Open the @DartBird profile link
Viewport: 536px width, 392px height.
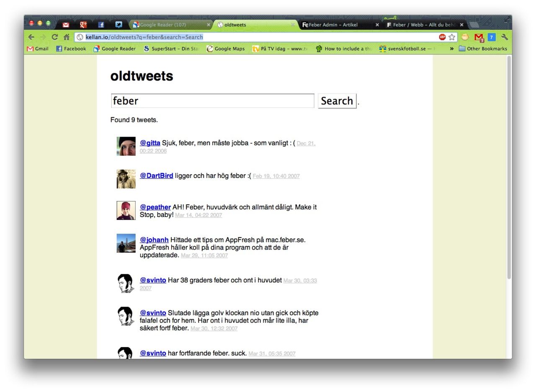click(x=156, y=176)
